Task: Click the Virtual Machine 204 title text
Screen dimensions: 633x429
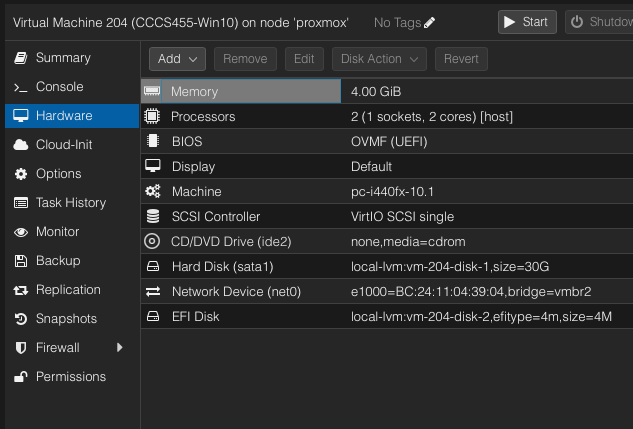Action: coord(180,23)
